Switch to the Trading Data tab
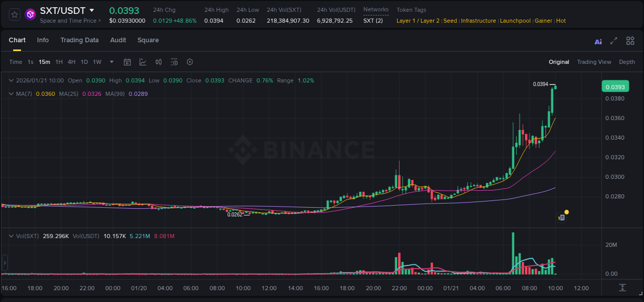 coord(79,40)
